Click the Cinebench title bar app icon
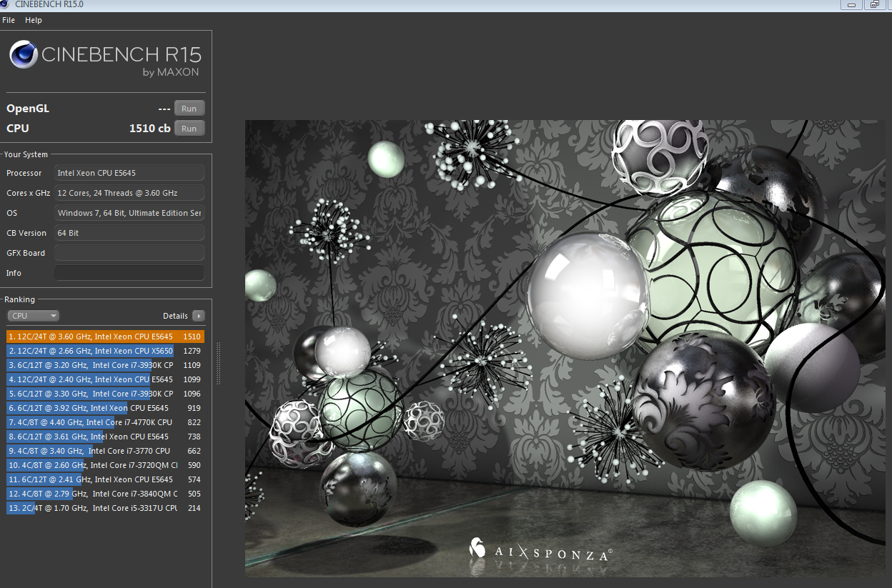This screenshot has height=588, width=892. coord(6,4)
